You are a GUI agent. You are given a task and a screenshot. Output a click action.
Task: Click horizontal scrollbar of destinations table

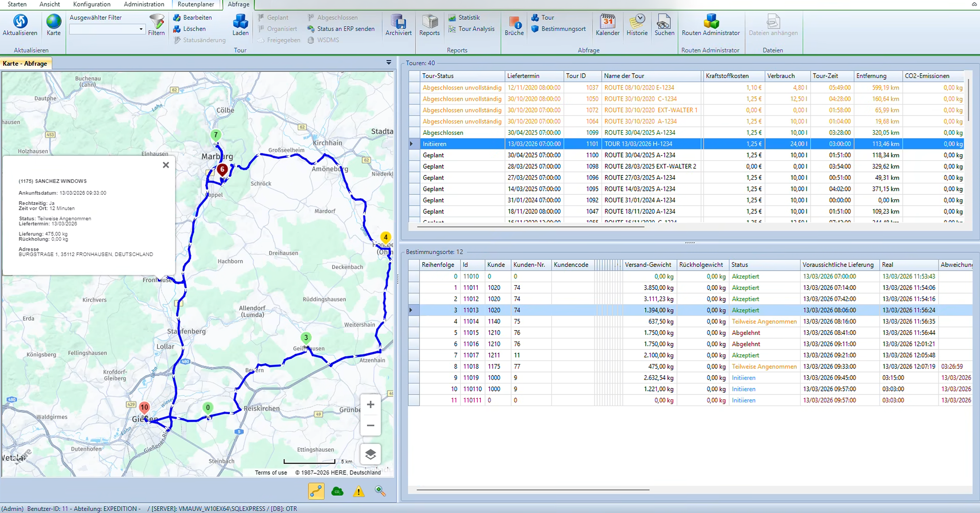[x=533, y=489]
